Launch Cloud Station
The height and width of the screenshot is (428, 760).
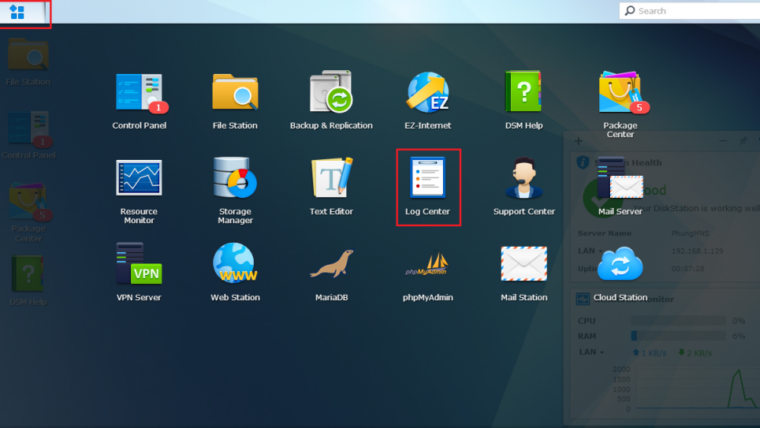[x=620, y=272]
